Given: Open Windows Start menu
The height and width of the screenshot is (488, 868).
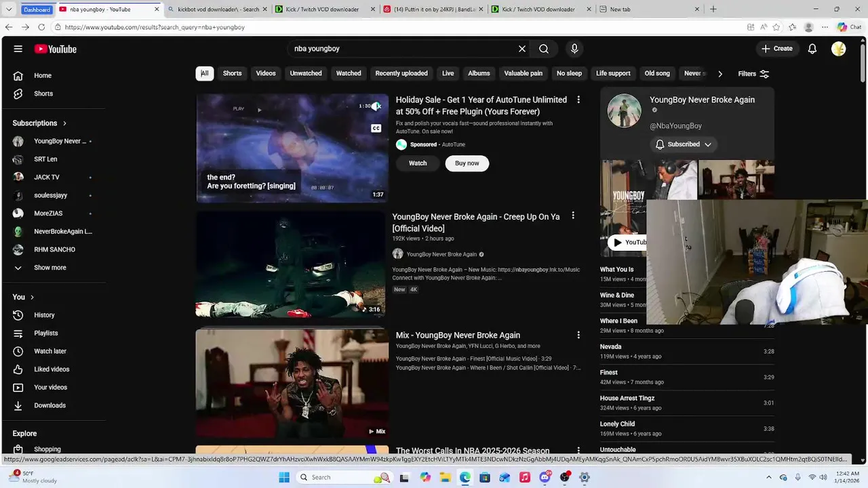Looking at the screenshot, I should coord(284,477).
